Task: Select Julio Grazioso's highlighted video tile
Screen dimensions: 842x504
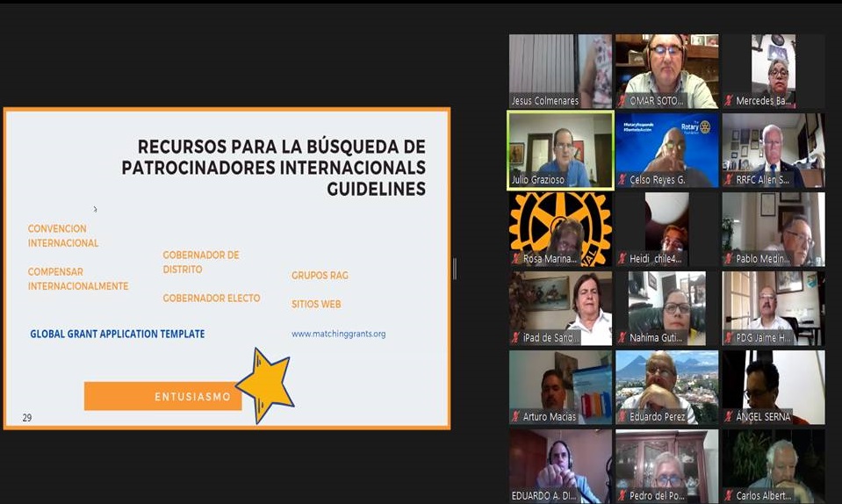Action: coord(560,148)
